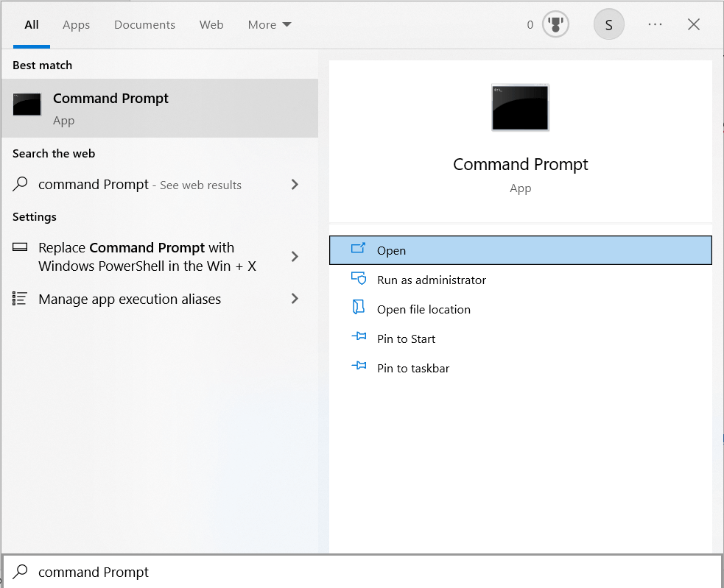
Task: Click the shield icon for Run as administrator
Action: tap(359, 278)
